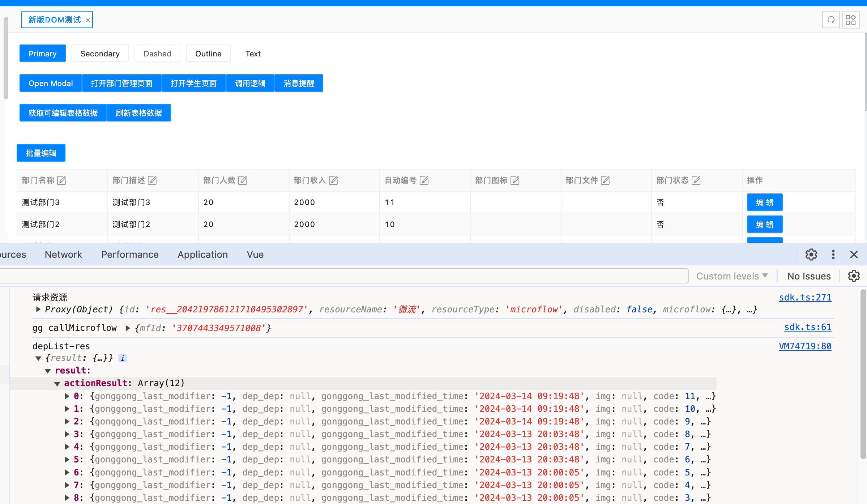Viewport: 867px width, 504px height.
Task: Expand array item 1 with code 10
Action: tap(67, 409)
